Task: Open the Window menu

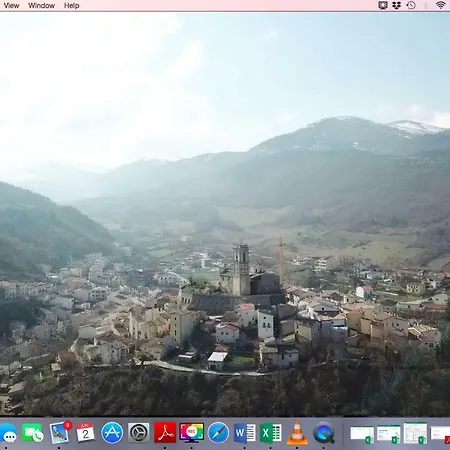Action: click(41, 6)
